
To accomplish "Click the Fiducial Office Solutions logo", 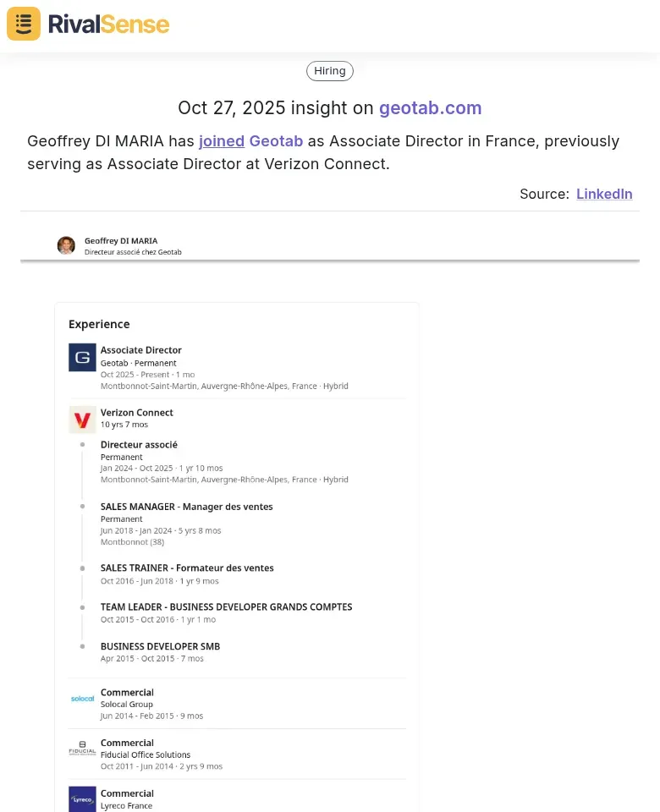I will click(82, 749).
